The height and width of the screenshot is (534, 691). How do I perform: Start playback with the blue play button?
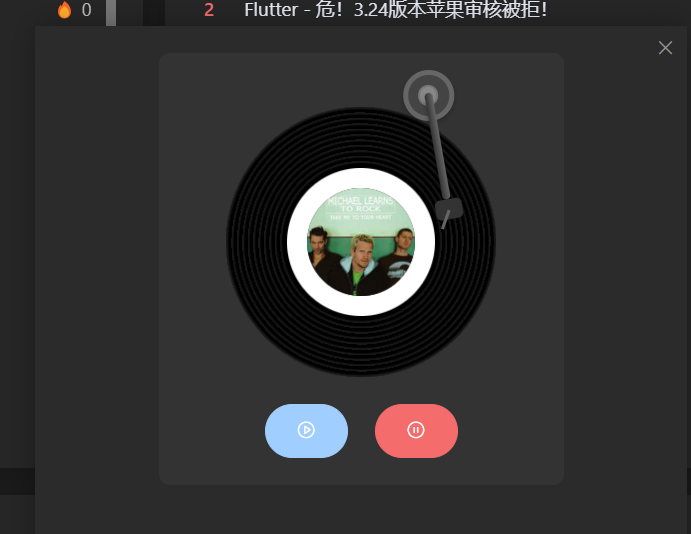[306, 430]
